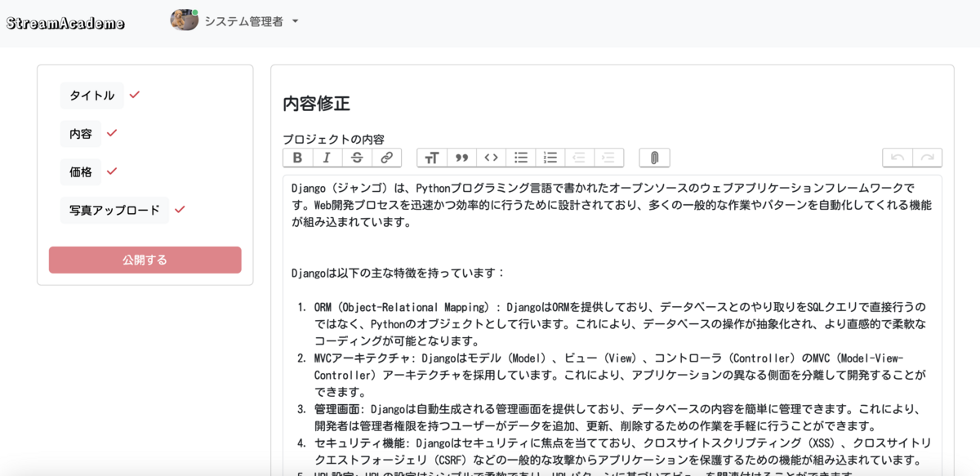Redo the last edit

(x=927, y=158)
